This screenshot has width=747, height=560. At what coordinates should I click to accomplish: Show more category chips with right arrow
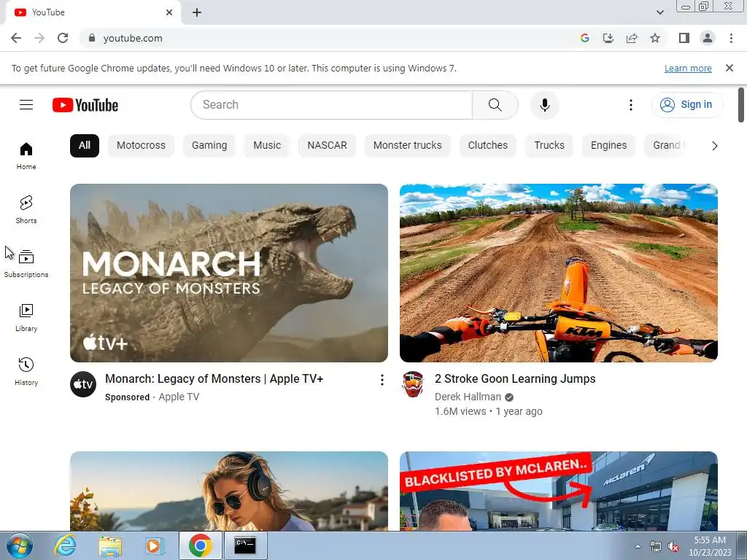click(x=715, y=146)
